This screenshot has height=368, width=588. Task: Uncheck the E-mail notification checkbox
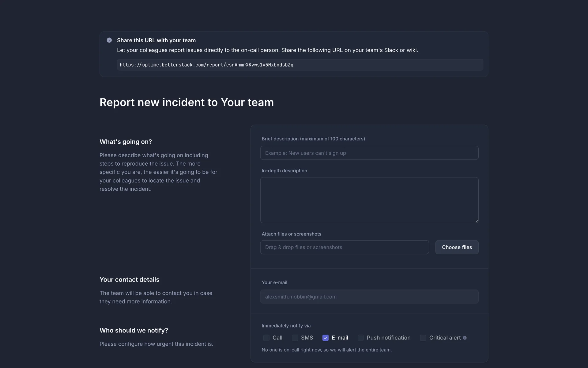tap(325, 338)
